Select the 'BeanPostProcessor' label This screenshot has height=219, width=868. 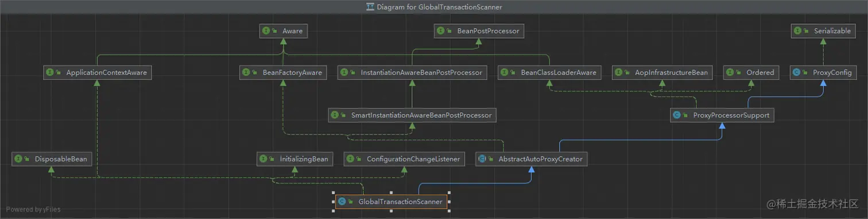[x=488, y=31]
